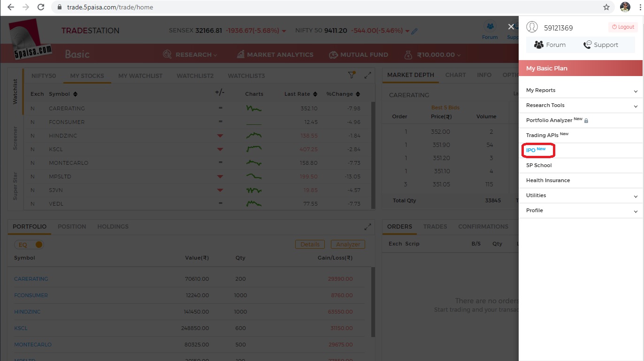Open Portfolio Analyzer menu item

pyautogui.click(x=557, y=120)
